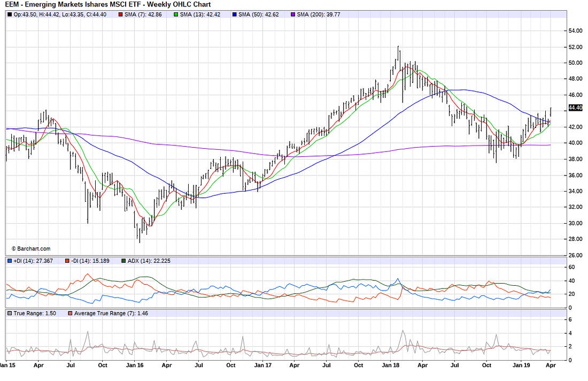Click the 48.00 price axis label
This screenshot has width=588, height=381.
coord(576,79)
